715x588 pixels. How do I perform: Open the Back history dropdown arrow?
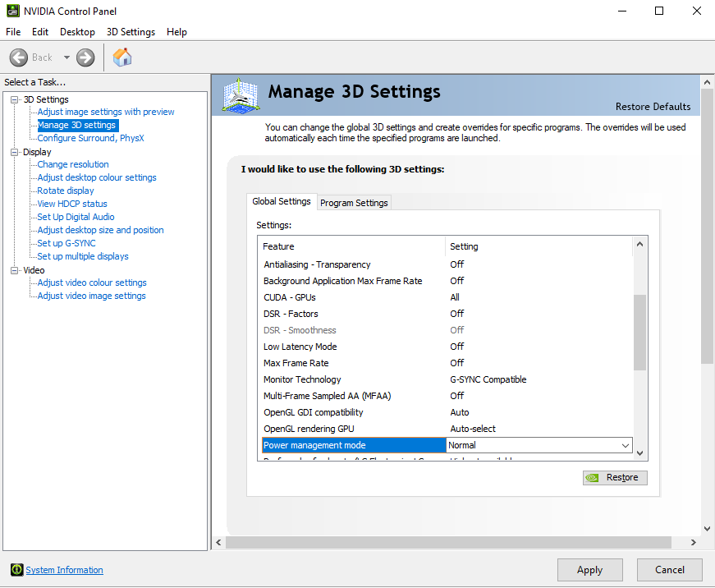[x=66, y=57]
